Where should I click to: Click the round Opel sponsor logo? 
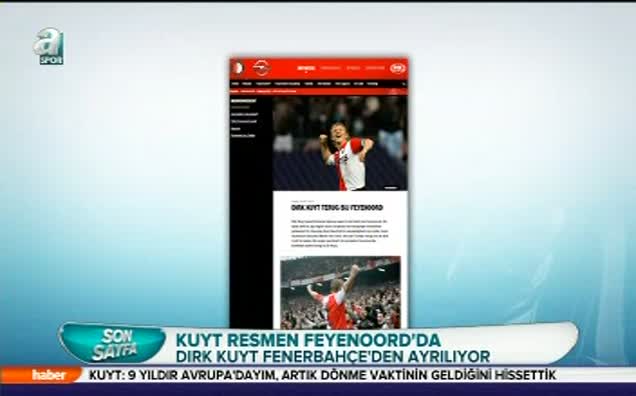tap(261, 68)
